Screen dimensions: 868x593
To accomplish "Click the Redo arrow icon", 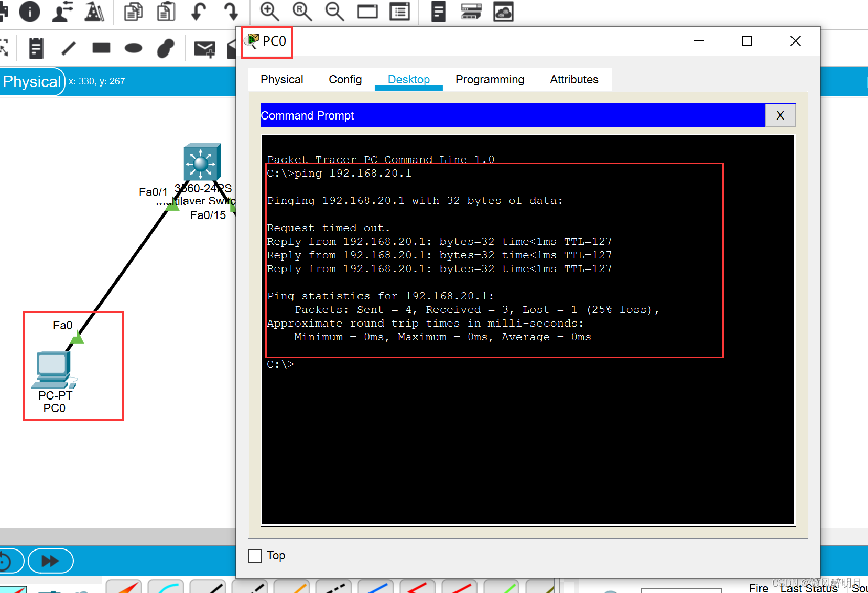I will point(231,11).
